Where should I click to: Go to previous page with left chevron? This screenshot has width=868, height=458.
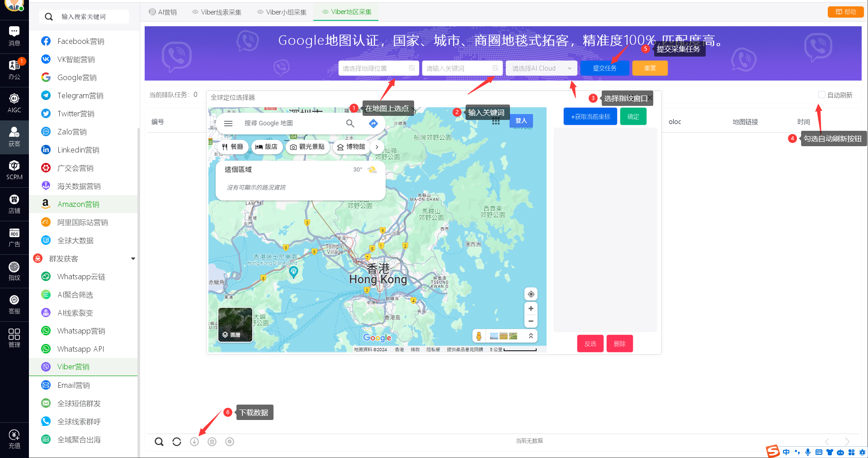pyautogui.click(x=827, y=442)
